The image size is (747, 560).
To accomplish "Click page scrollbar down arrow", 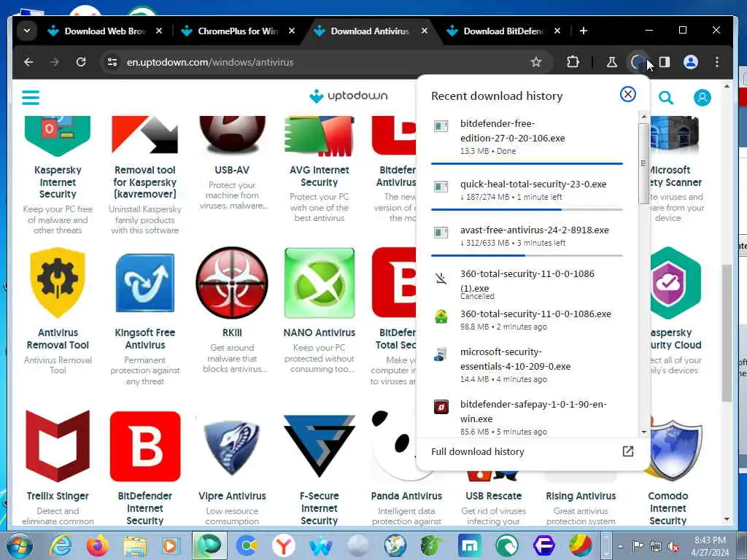I will pos(727,519).
